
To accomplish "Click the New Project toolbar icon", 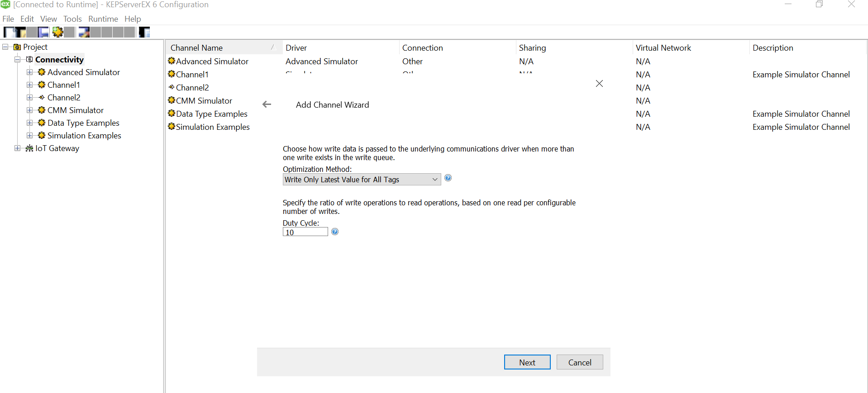I will click(9, 32).
